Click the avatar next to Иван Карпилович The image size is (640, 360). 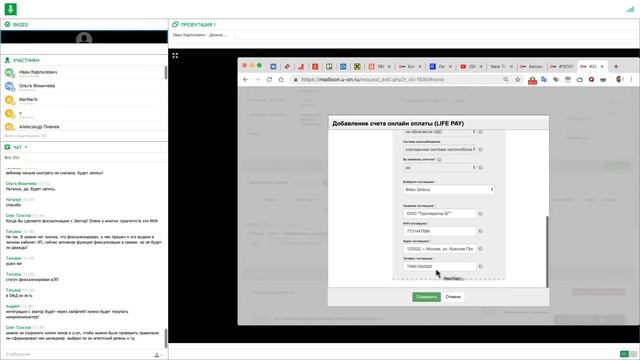[10, 73]
